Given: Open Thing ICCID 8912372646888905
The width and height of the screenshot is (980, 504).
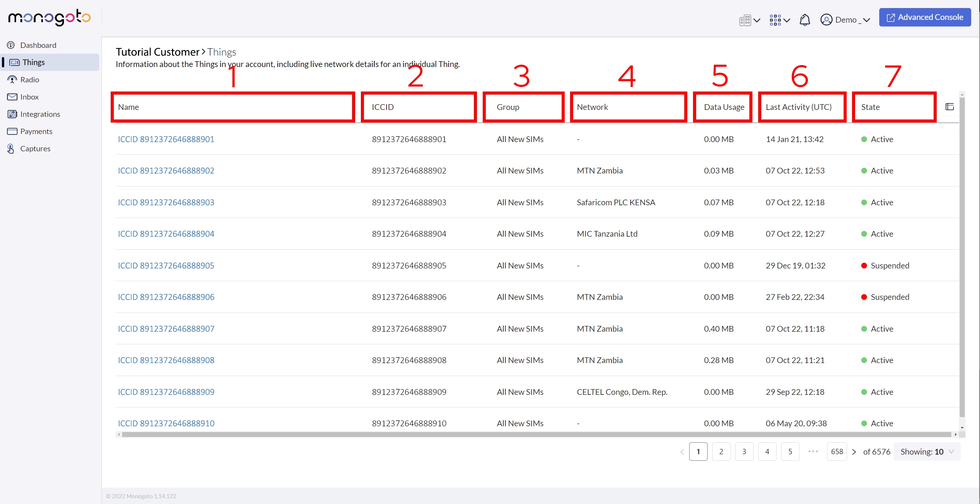Looking at the screenshot, I should [x=166, y=266].
